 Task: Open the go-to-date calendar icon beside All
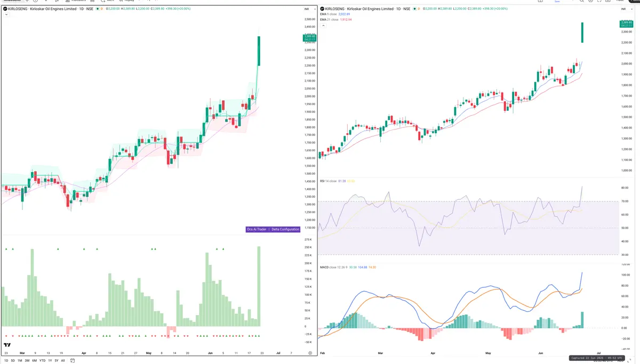pyautogui.click(x=73, y=360)
